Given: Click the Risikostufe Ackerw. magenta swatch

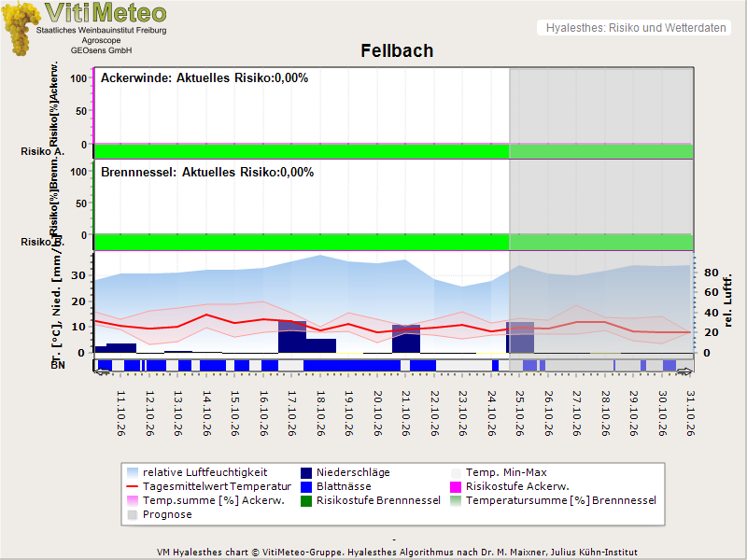Looking at the screenshot, I should coord(456,486).
